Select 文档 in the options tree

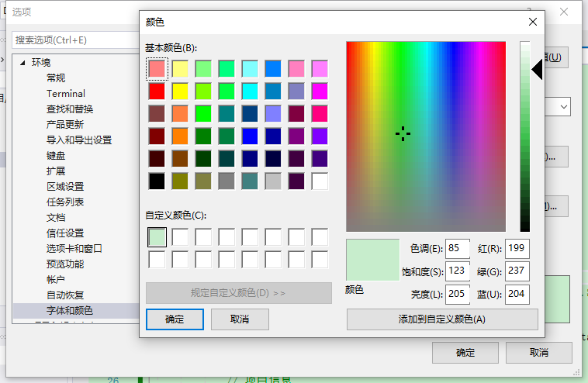point(56,217)
